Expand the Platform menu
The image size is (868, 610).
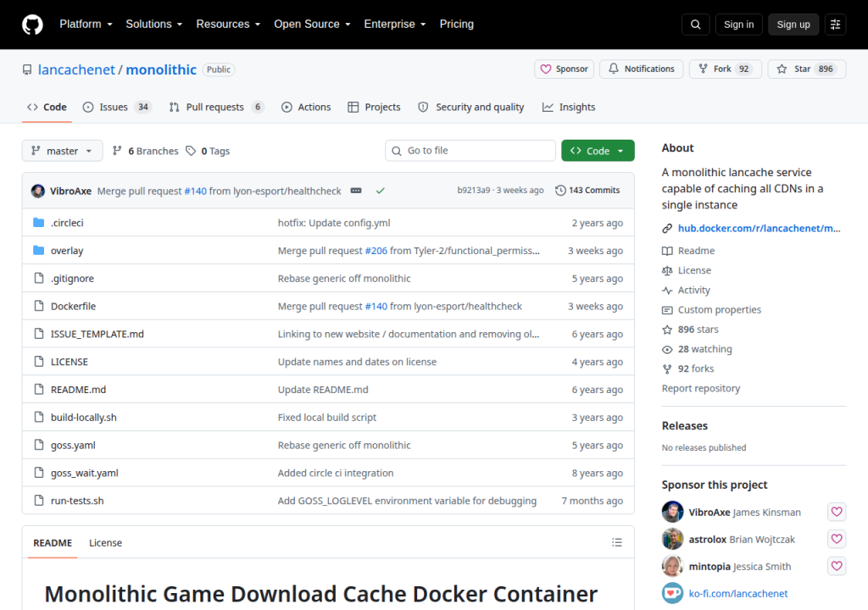coord(86,25)
